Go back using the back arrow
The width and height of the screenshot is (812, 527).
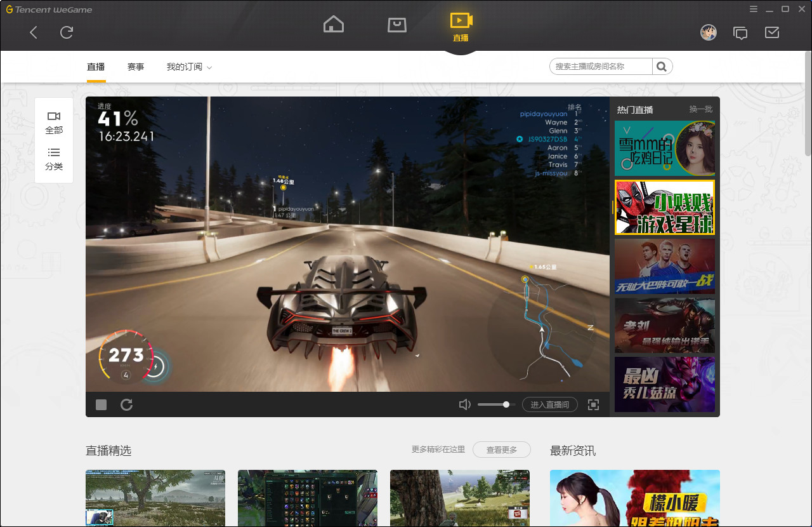pos(34,32)
